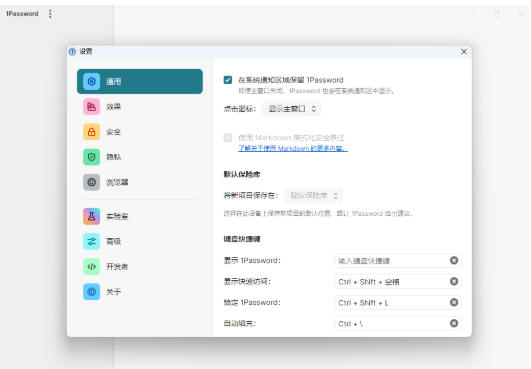Open the three-dot menu beside 1Password title
This screenshot has width=531, height=369.
[x=50, y=14]
